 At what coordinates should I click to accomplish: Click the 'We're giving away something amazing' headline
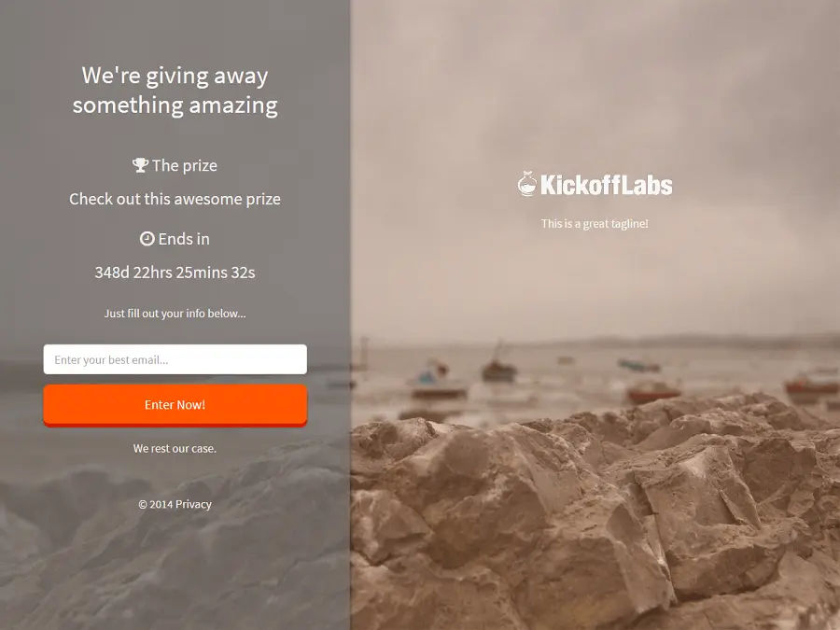click(x=175, y=90)
